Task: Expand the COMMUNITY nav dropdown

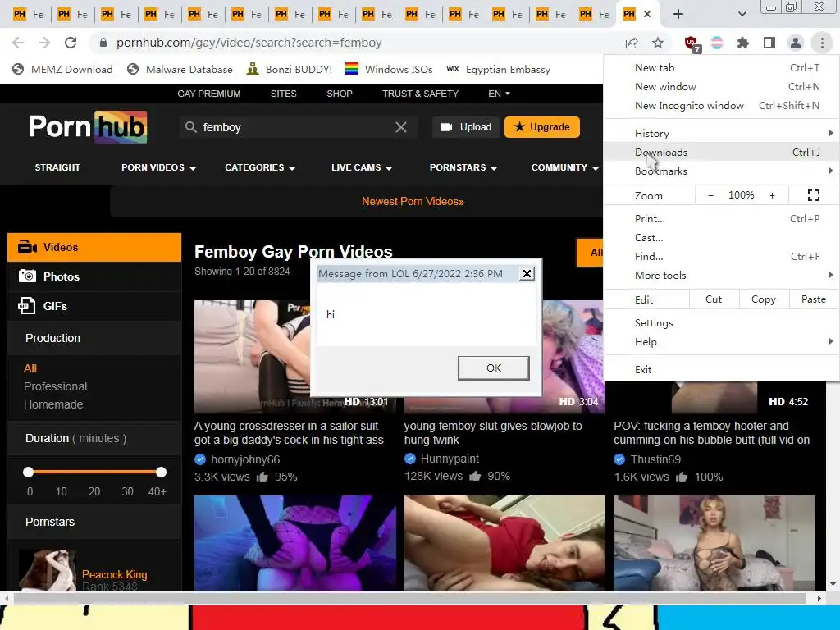Action: click(565, 167)
